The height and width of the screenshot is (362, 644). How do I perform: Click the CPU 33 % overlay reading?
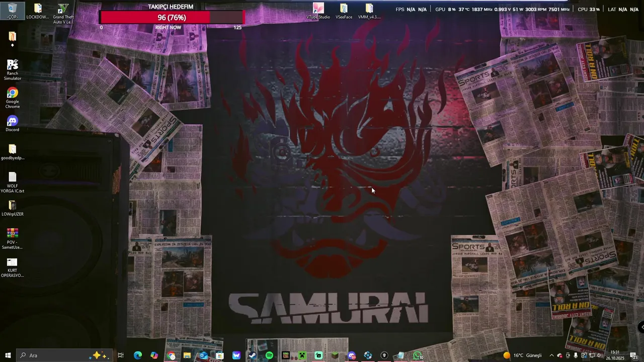point(589,10)
